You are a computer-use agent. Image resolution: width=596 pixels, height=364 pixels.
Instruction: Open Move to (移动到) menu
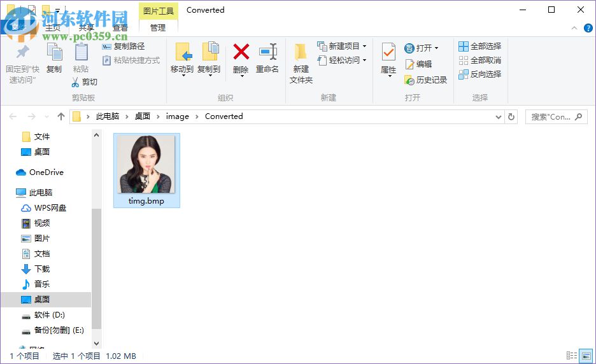click(x=182, y=59)
